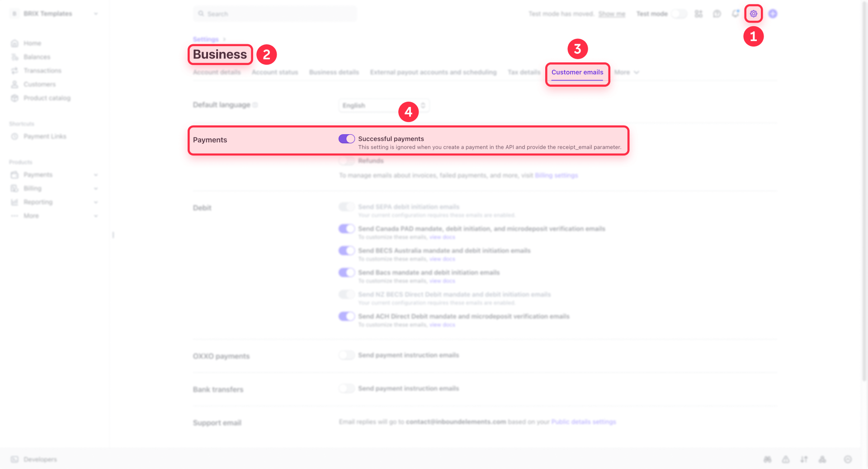868x469 pixels.
Task: Switch to the Tax details tab
Action: coord(524,72)
